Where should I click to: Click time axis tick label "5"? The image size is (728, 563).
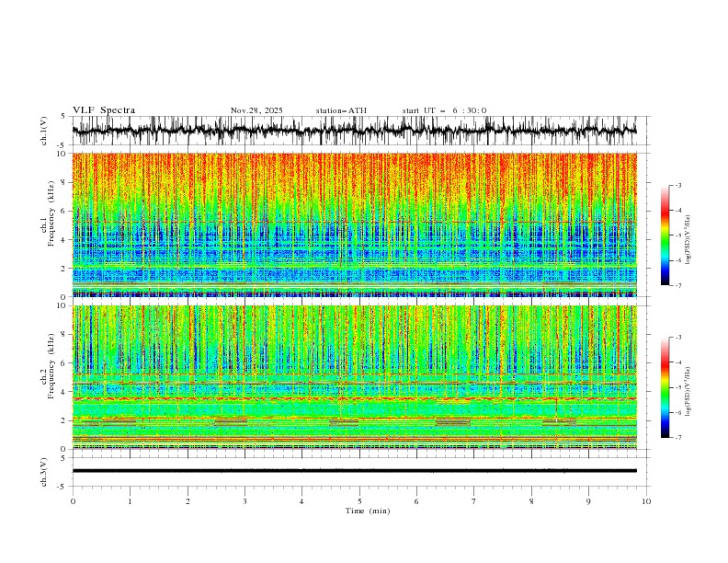tap(359, 501)
